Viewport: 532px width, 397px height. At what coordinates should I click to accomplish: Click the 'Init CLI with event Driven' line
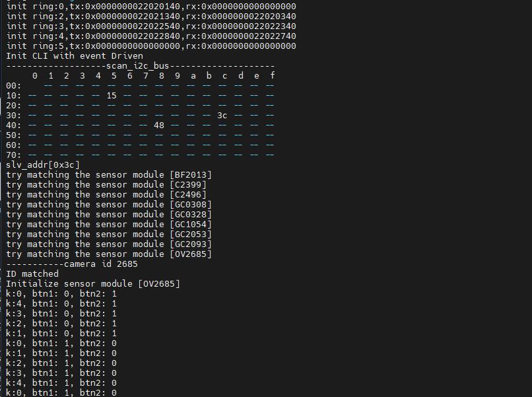point(75,56)
